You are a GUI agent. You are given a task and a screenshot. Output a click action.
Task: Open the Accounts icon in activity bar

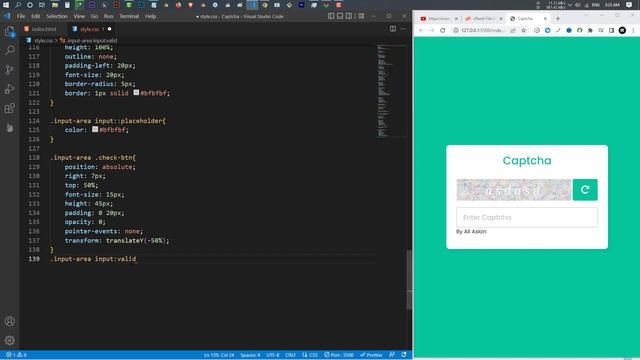9,321
